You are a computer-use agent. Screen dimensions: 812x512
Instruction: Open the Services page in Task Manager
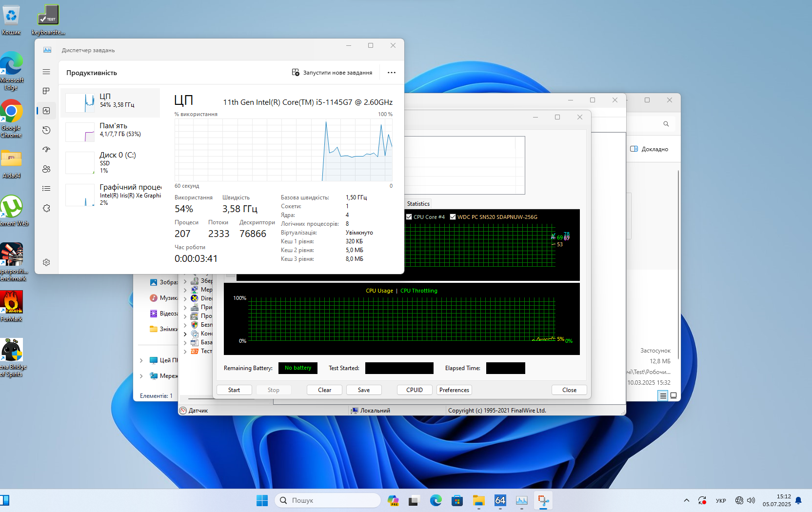coord(46,208)
